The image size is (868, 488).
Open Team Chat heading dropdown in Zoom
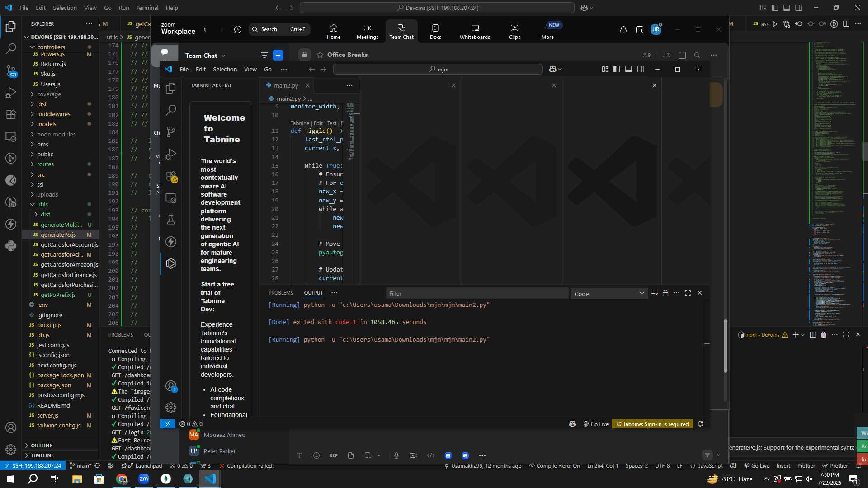(205, 56)
